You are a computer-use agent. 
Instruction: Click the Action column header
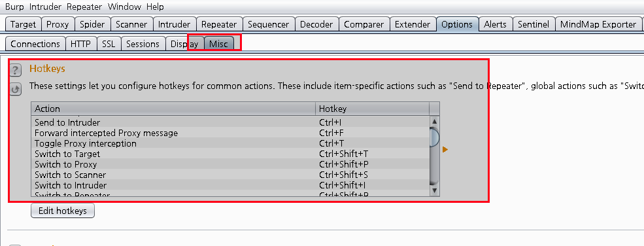coord(173,109)
